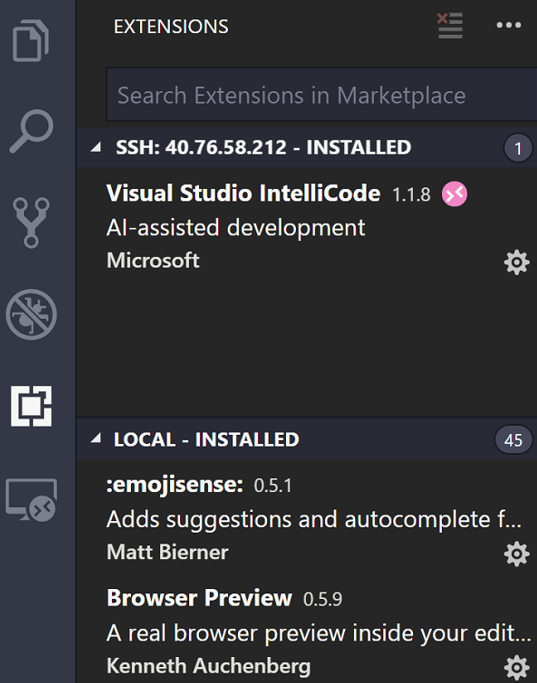537x683 pixels.
Task: Select the Browser Preview extension
Action: pyautogui.click(x=307, y=632)
